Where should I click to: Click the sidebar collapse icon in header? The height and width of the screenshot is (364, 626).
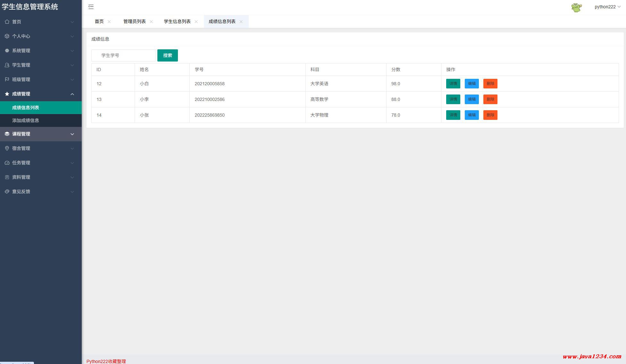pos(91,7)
